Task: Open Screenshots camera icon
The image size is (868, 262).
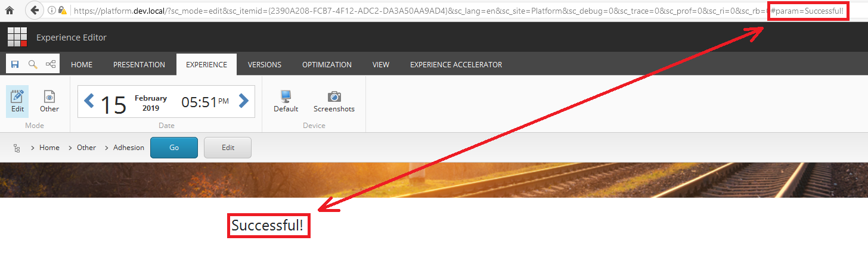Action: 334,101
